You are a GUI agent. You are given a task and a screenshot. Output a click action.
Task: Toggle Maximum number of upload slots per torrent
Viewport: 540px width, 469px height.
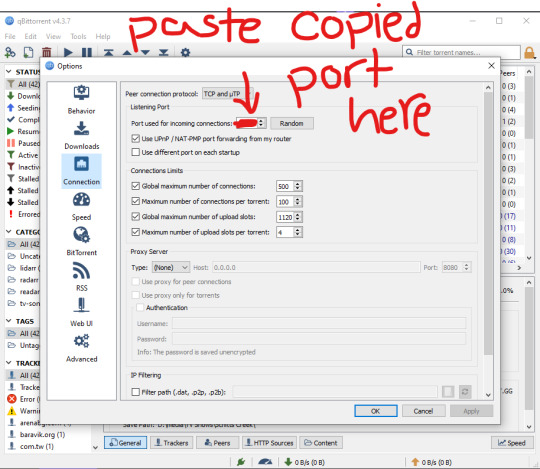click(136, 232)
